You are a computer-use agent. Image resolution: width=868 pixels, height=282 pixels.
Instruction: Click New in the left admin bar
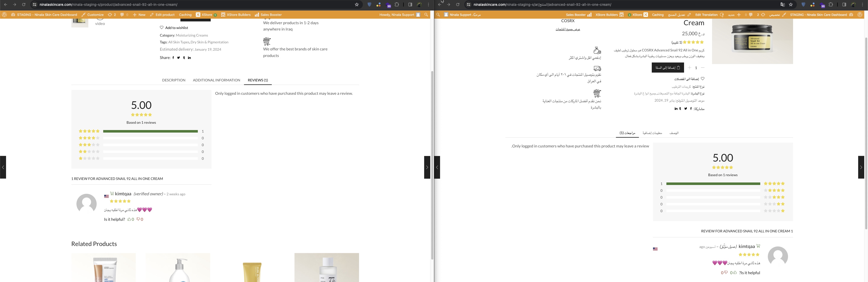click(139, 15)
